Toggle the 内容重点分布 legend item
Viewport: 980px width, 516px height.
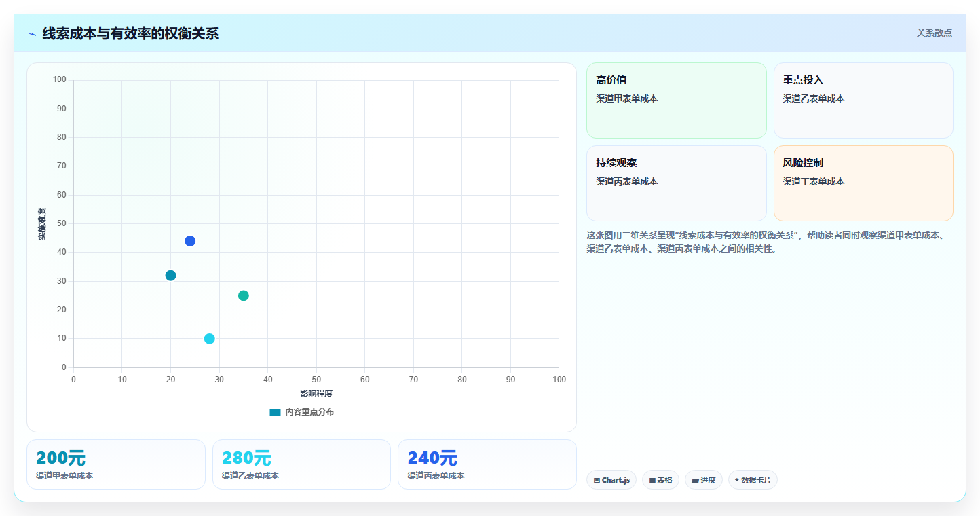tap(301, 412)
